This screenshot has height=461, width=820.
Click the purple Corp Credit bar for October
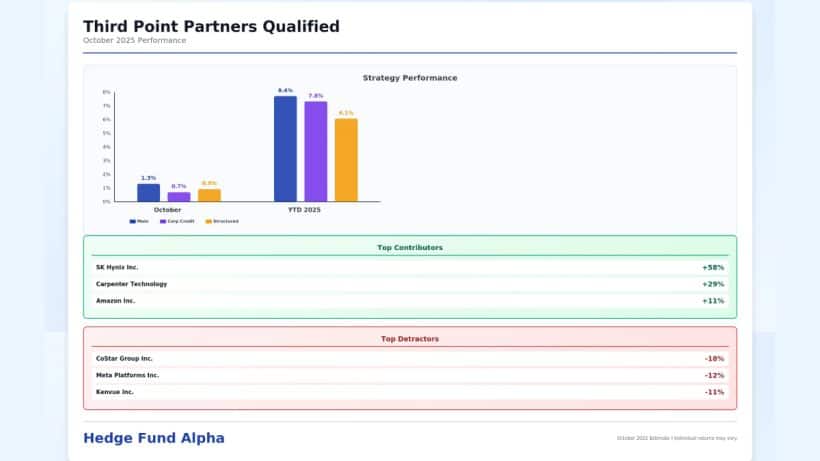click(x=179, y=197)
